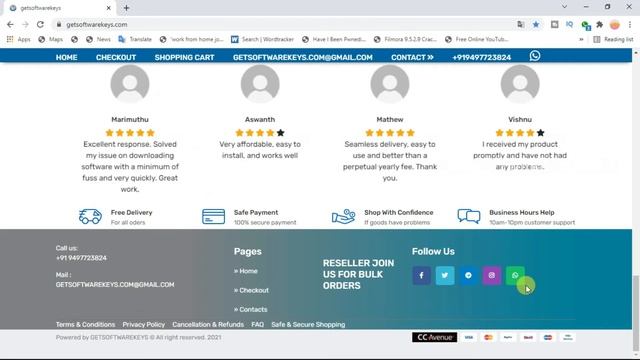
Task: Close the getsoftwarekeys tab
Action: tap(109, 8)
